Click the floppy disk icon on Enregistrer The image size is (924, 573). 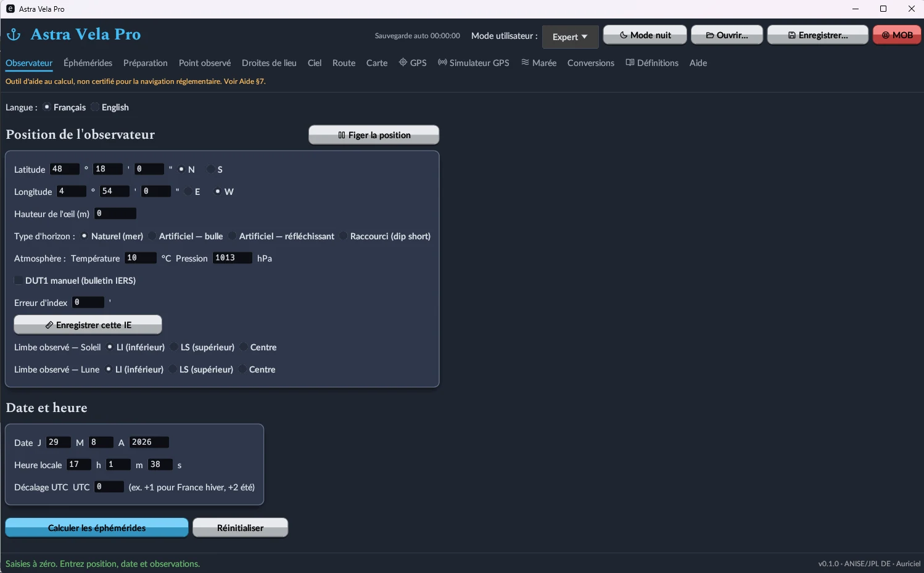click(792, 35)
